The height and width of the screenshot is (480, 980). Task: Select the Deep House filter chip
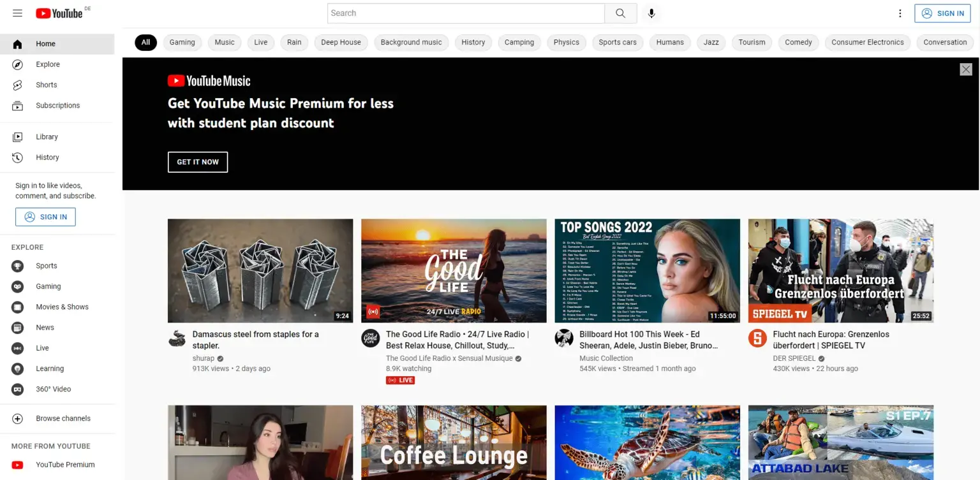click(x=341, y=42)
